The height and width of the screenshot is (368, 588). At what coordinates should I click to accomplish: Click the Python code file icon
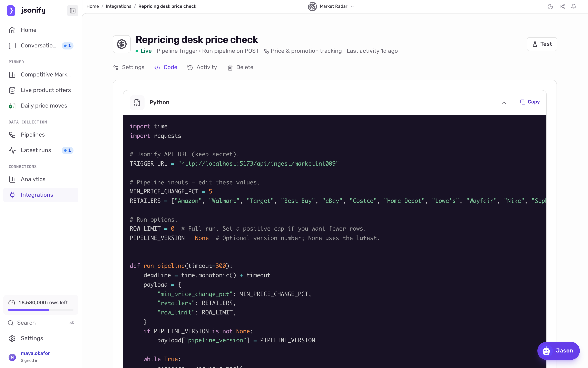point(137,102)
